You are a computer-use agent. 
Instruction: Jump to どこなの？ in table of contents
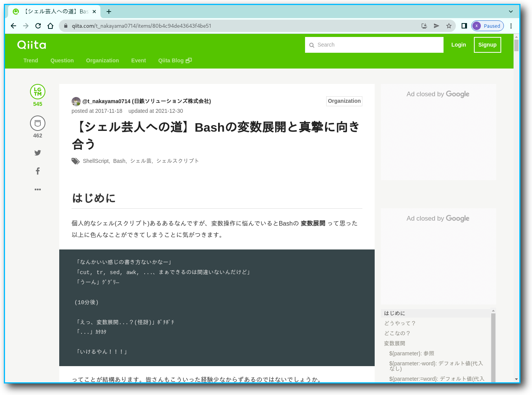(x=397, y=333)
